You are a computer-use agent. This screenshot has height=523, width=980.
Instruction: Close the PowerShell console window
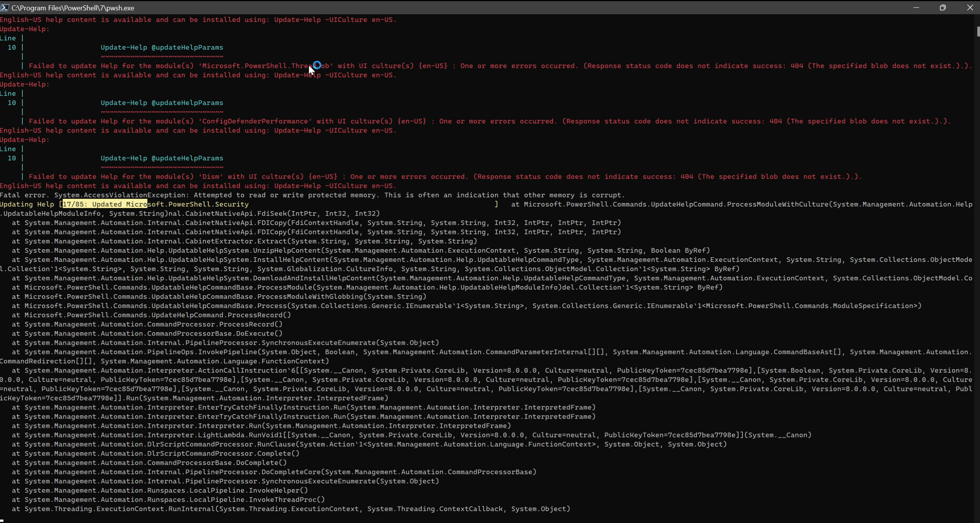click(x=970, y=7)
